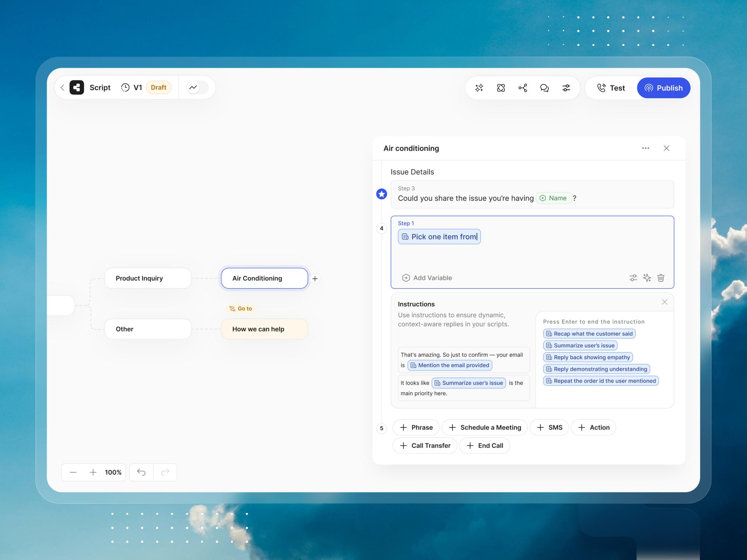Choose the Reply back showing empathy instruction
The image size is (747, 560).
[x=587, y=357]
